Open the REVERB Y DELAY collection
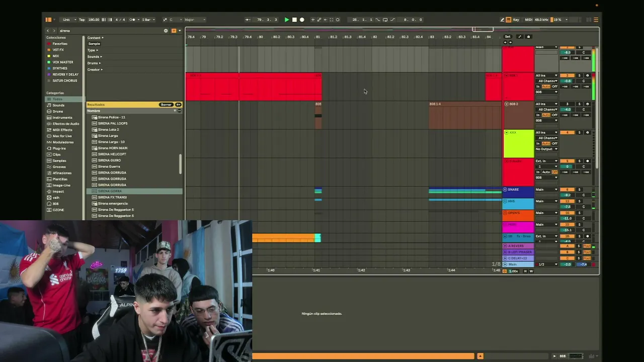Screen dimensions: 644x362 point(65,74)
